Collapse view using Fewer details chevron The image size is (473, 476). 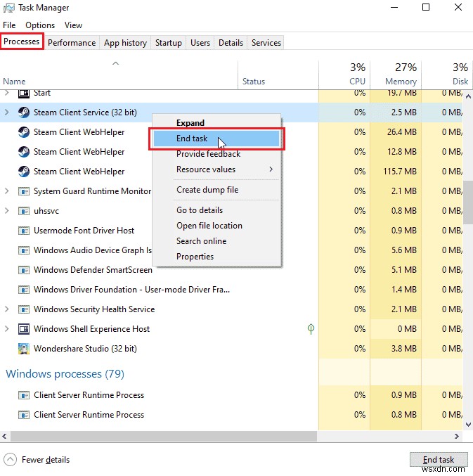(x=10, y=460)
